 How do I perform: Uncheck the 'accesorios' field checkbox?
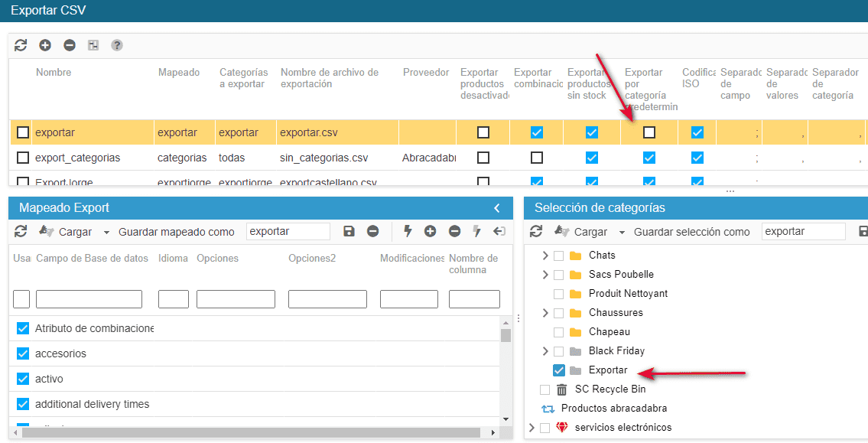coord(23,353)
